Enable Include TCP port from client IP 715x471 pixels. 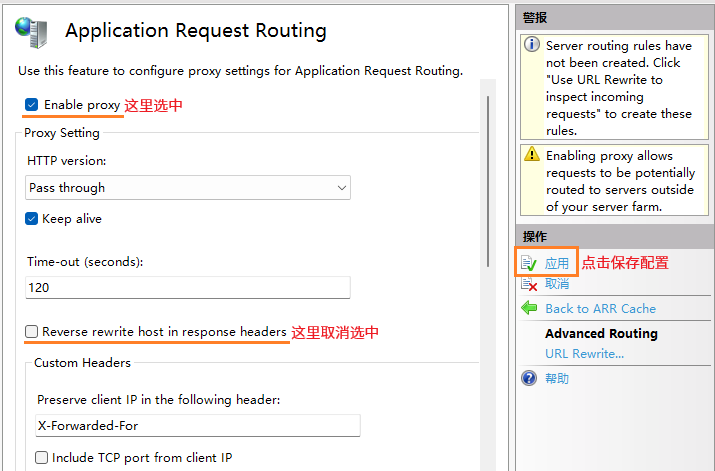41,457
